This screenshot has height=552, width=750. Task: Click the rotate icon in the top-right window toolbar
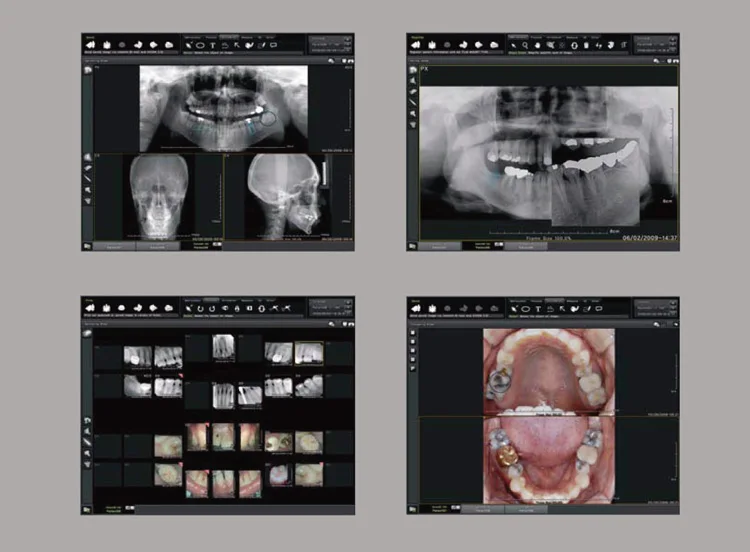pos(574,45)
